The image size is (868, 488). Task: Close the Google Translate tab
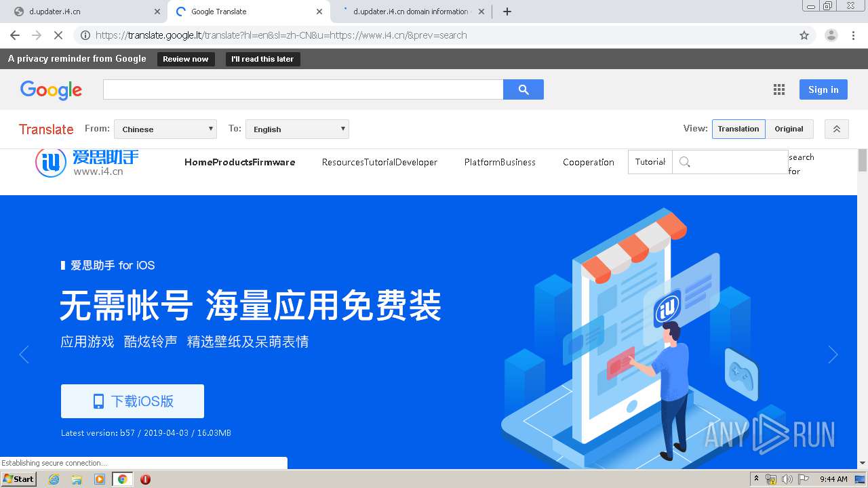[319, 12]
